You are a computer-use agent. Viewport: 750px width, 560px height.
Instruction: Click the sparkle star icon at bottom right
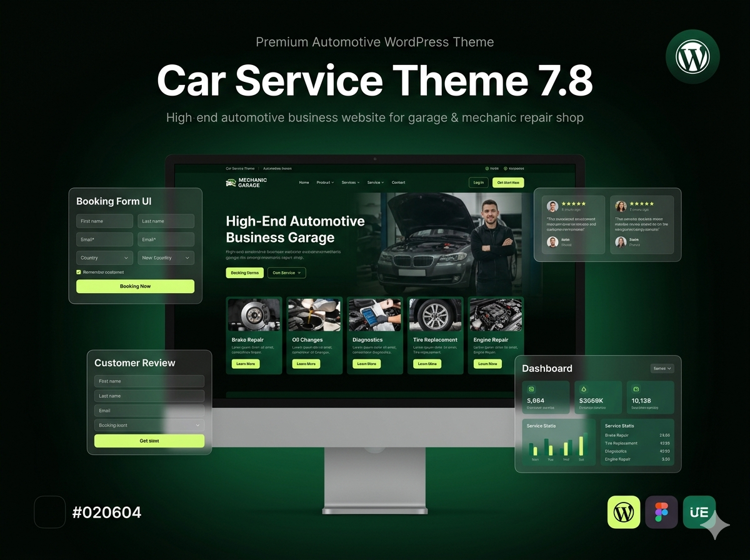coord(715,525)
